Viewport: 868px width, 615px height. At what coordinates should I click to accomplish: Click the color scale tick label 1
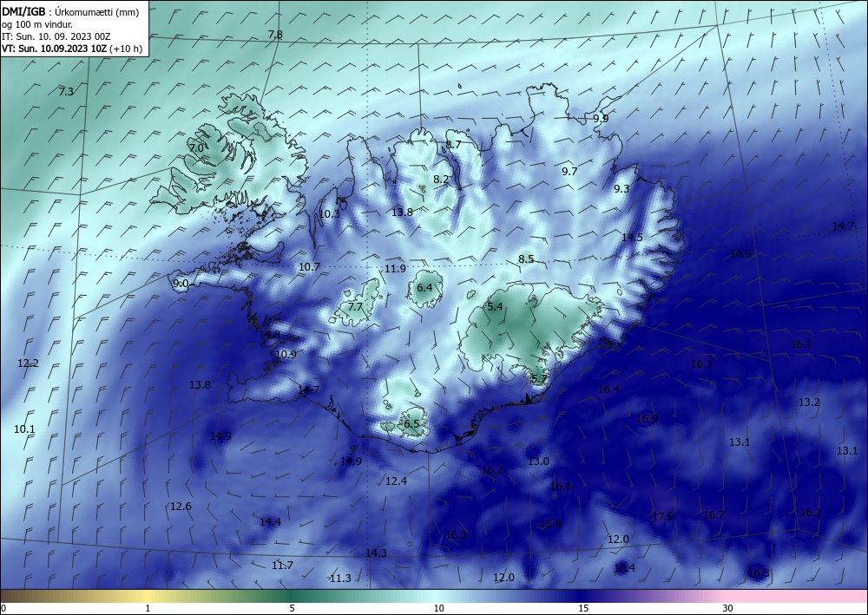pos(148,608)
